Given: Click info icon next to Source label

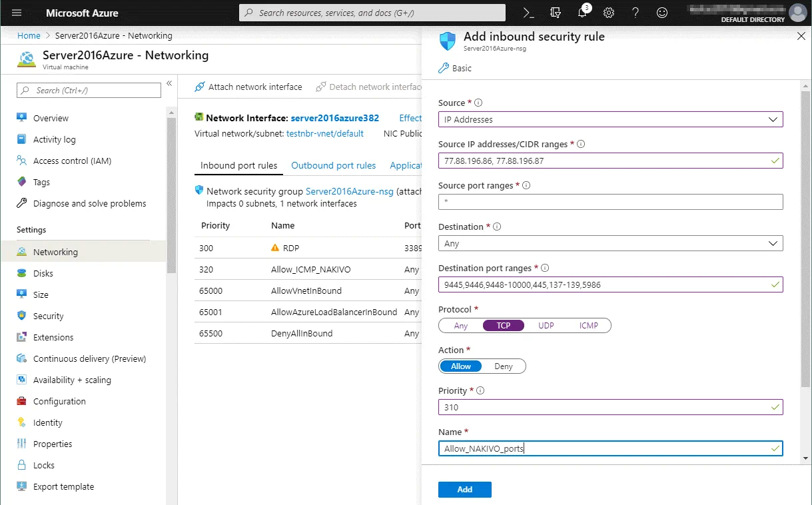Looking at the screenshot, I should (478, 103).
